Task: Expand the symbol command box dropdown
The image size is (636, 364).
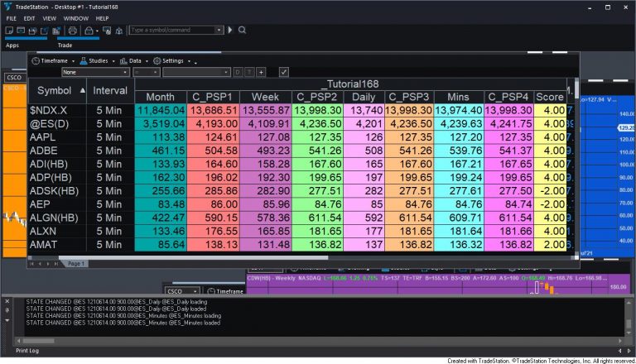Action: click(x=219, y=30)
